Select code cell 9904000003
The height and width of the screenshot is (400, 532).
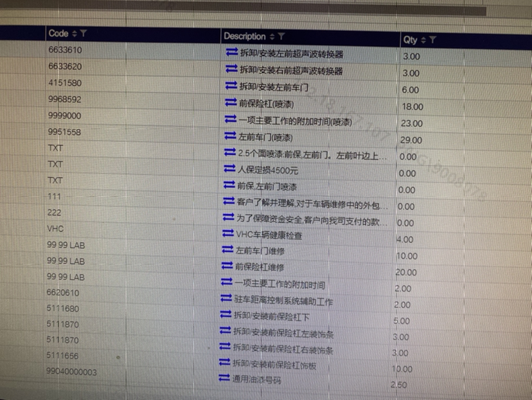[71, 372]
